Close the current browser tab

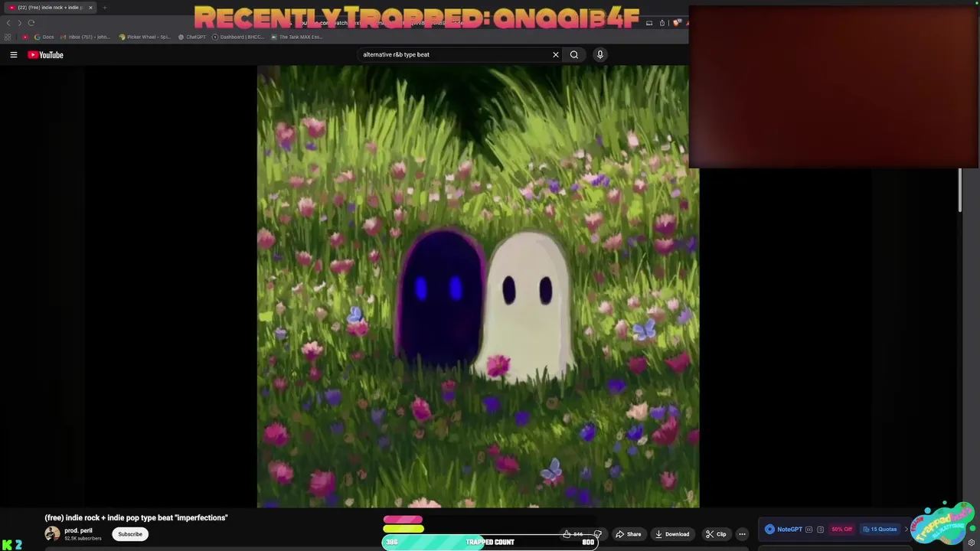coord(90,8)
